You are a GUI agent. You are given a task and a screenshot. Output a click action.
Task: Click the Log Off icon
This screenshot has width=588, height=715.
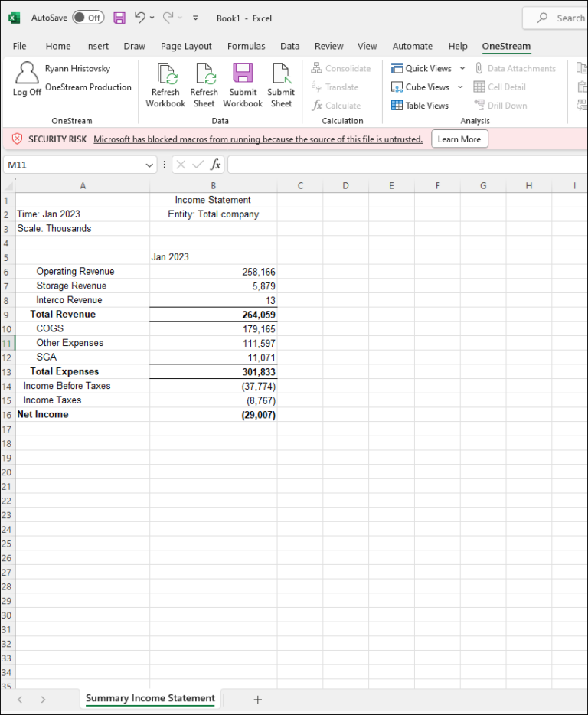click(27, 74)
